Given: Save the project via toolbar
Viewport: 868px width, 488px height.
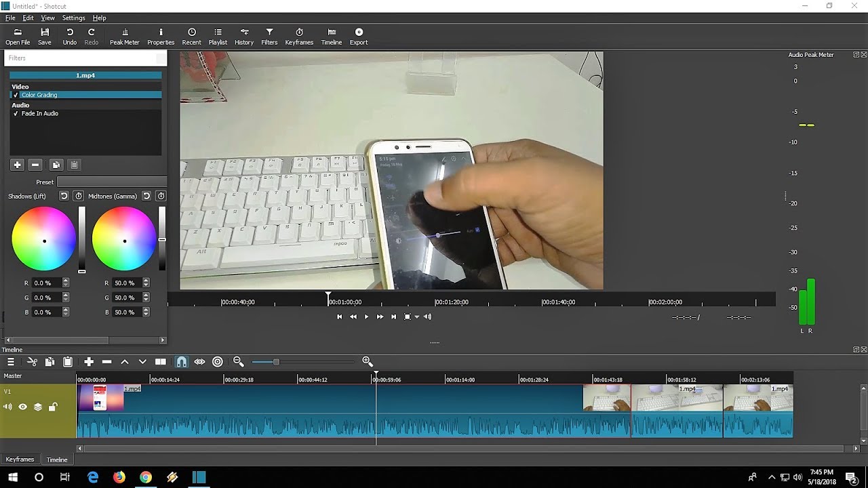Looking at the screenshot, I should click(x=45, y=37).
